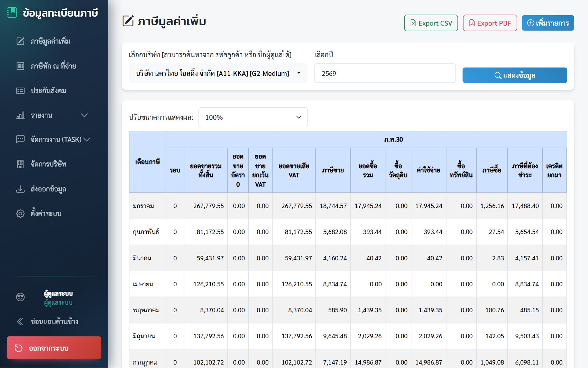Click the จัดการงาน (TASK) chat icon
Screen dimensions: 588x368
(x=20, y=140)
